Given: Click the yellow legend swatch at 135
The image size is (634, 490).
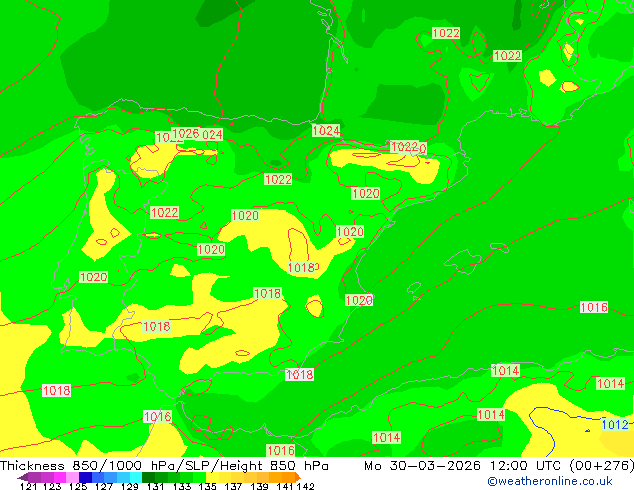Looking at the screenshot, I should click(212, 477).
